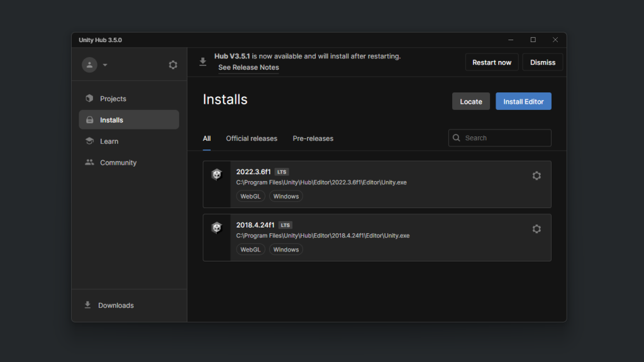644x362 pixels.
Task: Select the Installs lock icon in sidebar
Action: 89,119
